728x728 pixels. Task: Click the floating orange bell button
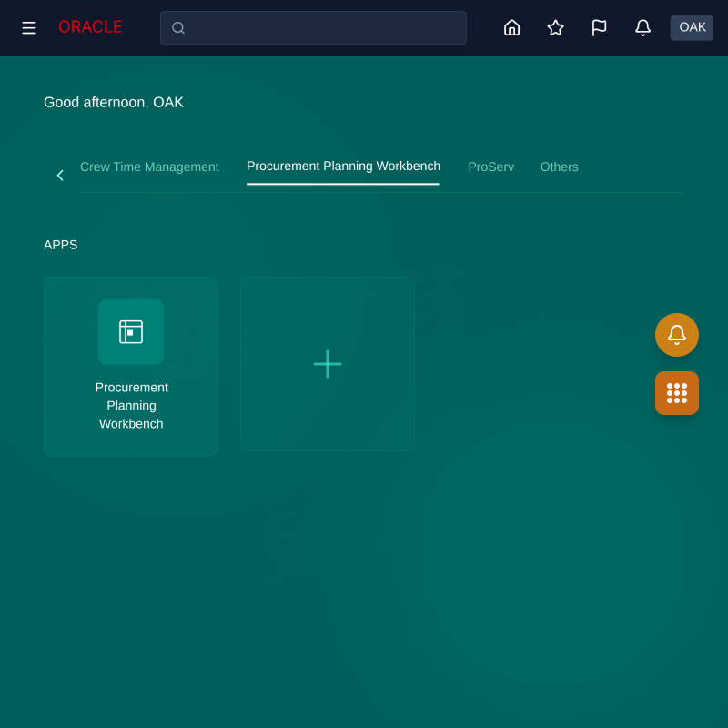(x=677, y=335)
